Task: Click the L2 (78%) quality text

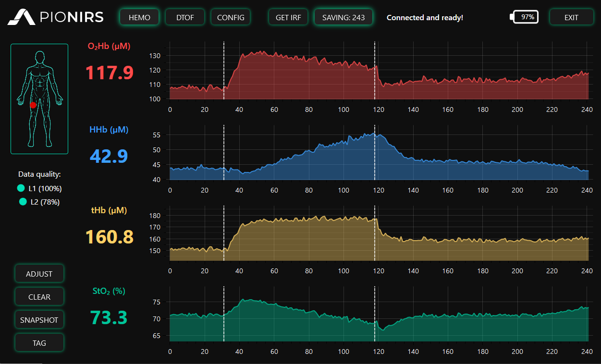Action: [45, 202]
